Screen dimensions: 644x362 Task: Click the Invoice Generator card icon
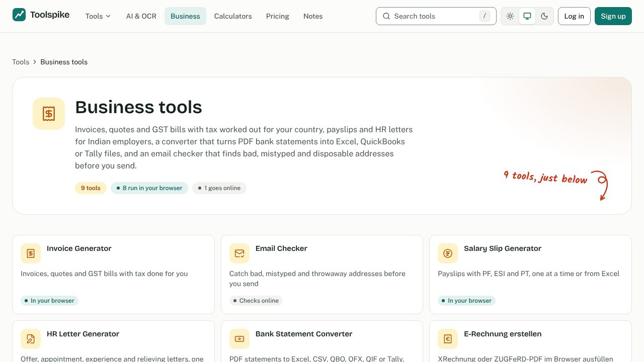pyautogui.click(x=31, y=253)
